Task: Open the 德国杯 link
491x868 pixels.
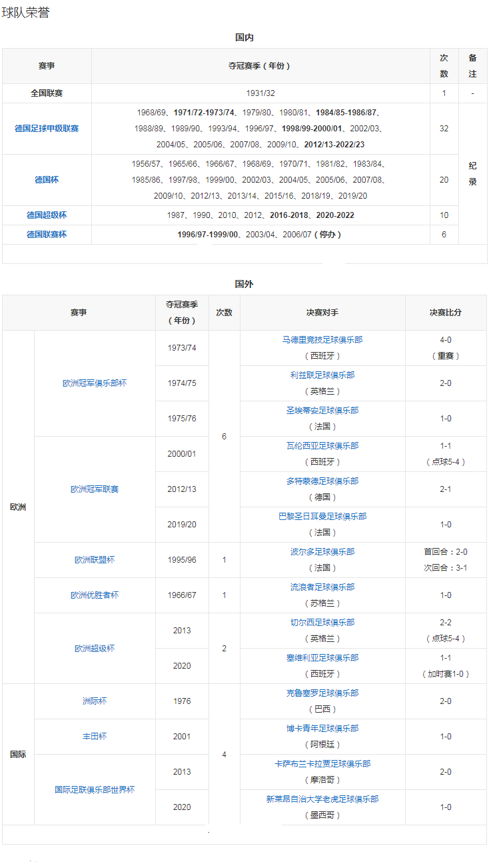Action: click(x=47, y=180)
